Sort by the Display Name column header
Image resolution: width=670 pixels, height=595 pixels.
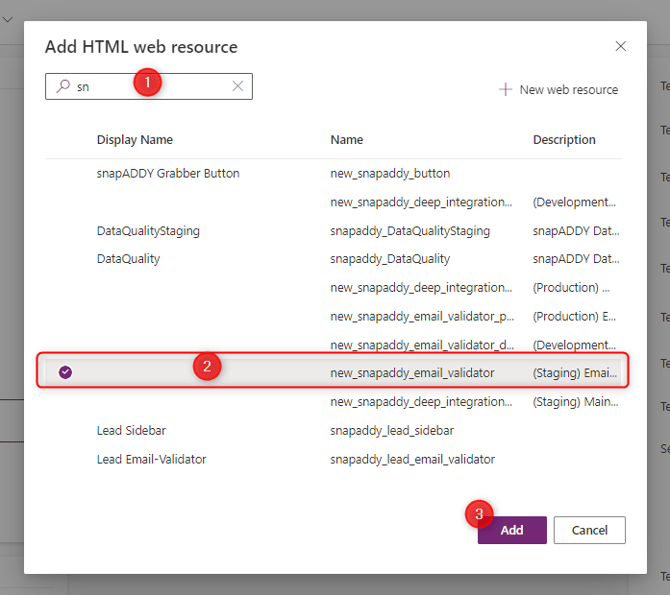[x=135, y=140]
